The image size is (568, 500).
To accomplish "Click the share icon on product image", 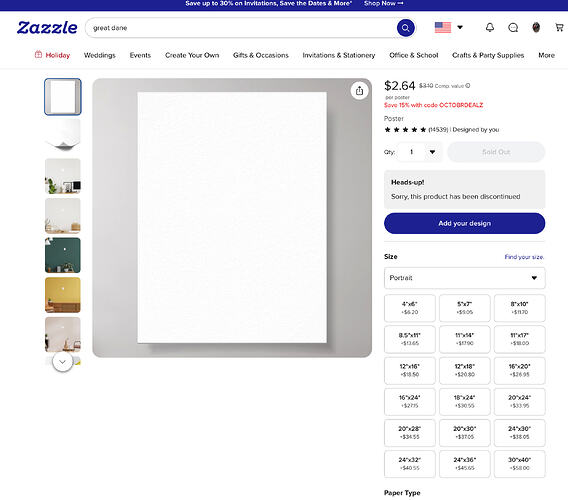I will pos(359,91).
